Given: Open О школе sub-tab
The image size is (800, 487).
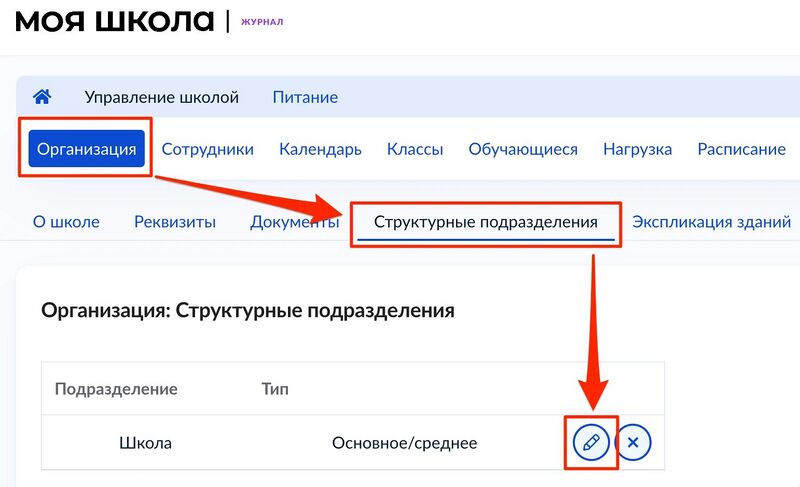Looking at the screenshot, I should (66, 222).
